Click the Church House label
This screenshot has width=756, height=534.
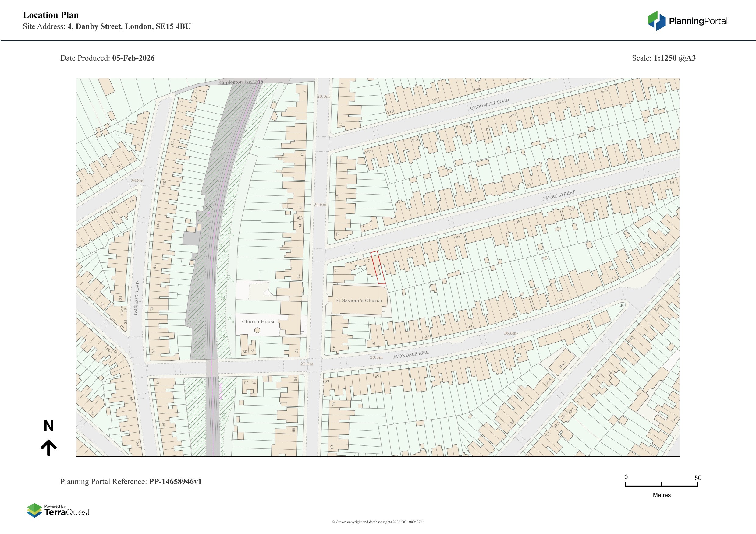tap(258, 322)
